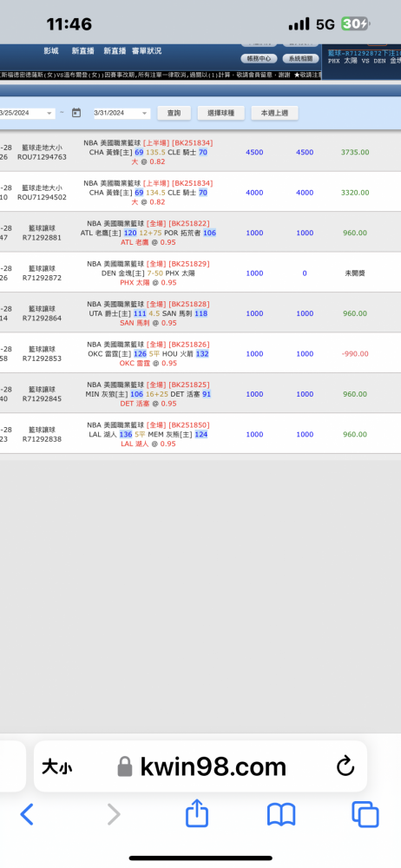
Task: Select bet ID ROU71294763
Action: [42, 157]
